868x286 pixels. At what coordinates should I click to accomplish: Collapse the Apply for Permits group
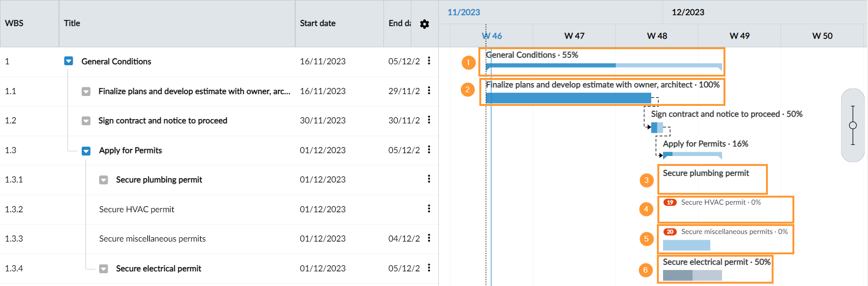(86, 151)
